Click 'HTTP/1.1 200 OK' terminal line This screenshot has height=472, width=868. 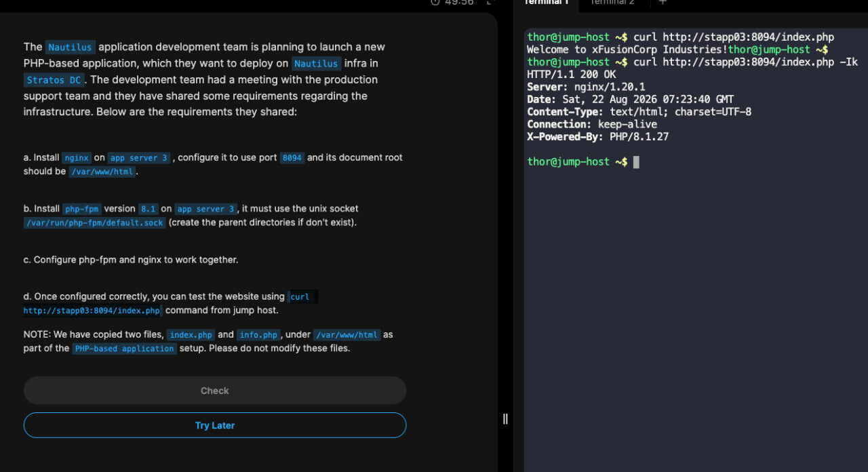click(572, 75)
